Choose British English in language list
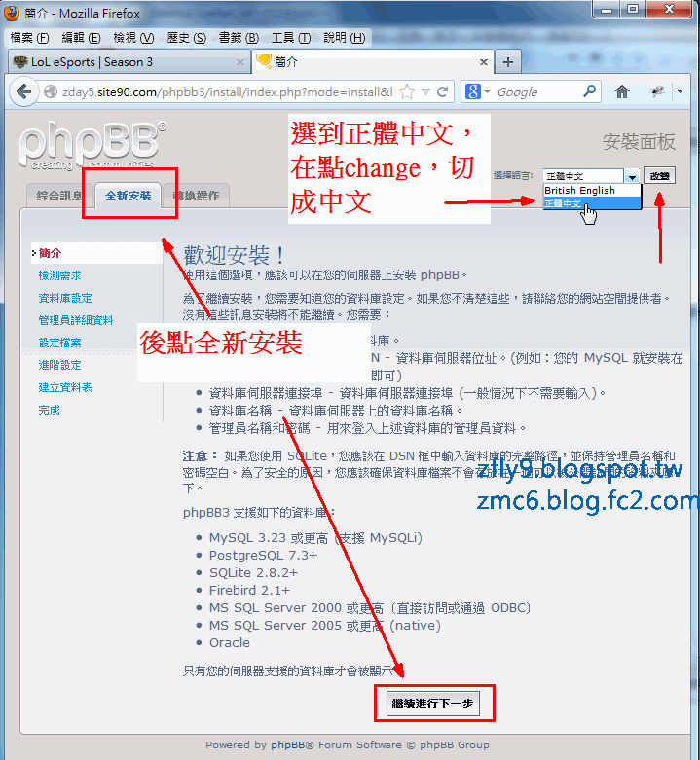This screenshot has height=760, width=700. pyautogui.click(x=591, y=191)
